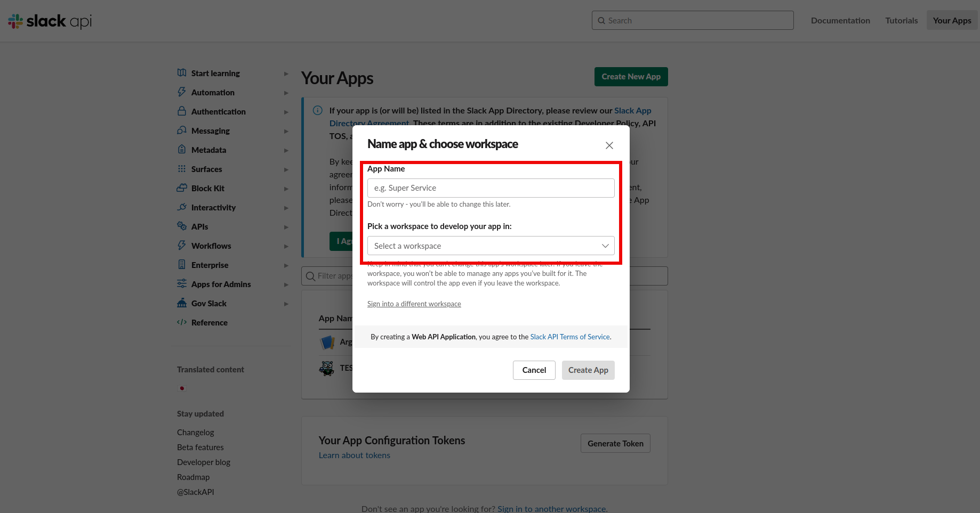The image size is (980, 513).
Task: Expand Workflows section arrow
Action: [286, 246]
